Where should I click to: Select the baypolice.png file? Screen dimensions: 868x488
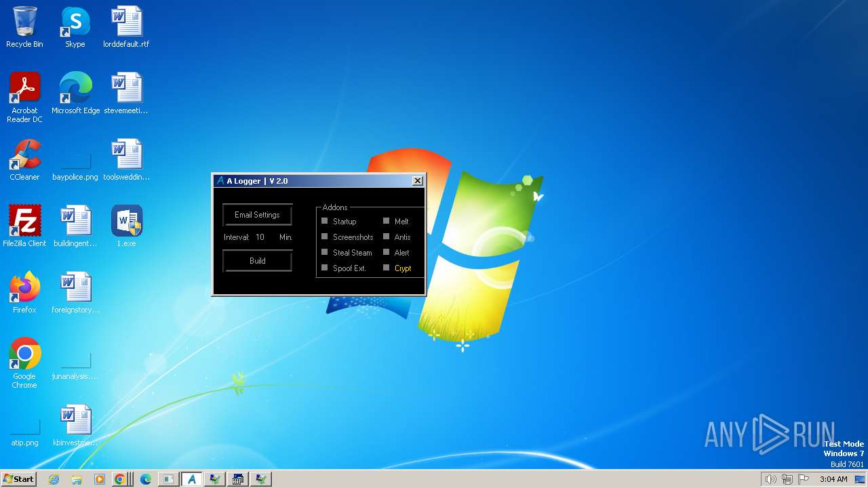coord(75,165)
